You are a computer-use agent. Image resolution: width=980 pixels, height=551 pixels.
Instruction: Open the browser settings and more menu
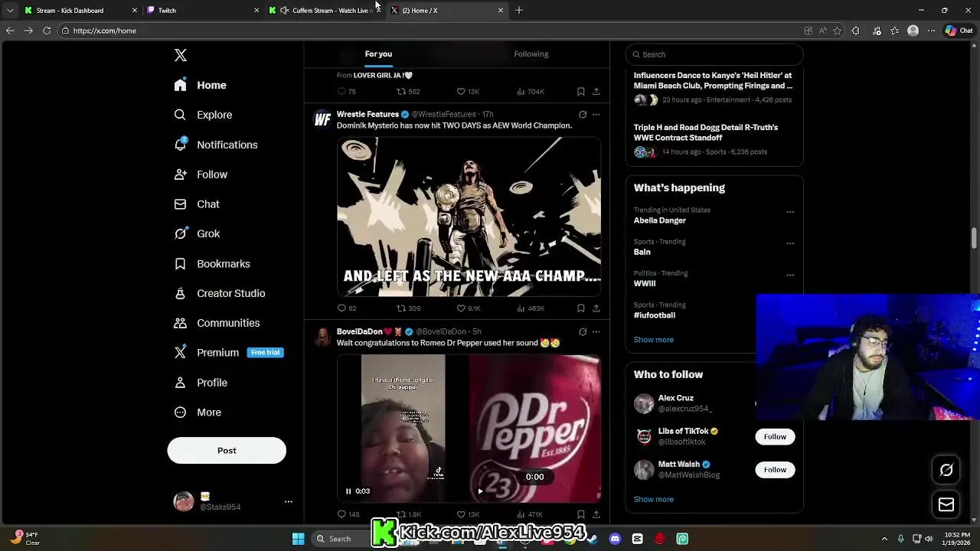(x=932, y=31)
